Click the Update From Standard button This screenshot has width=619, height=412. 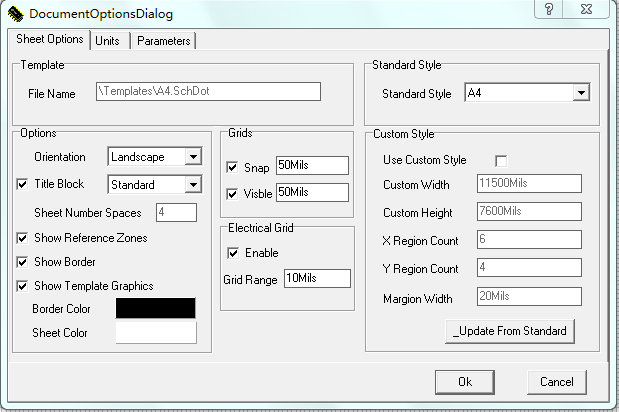coord(509,331)
